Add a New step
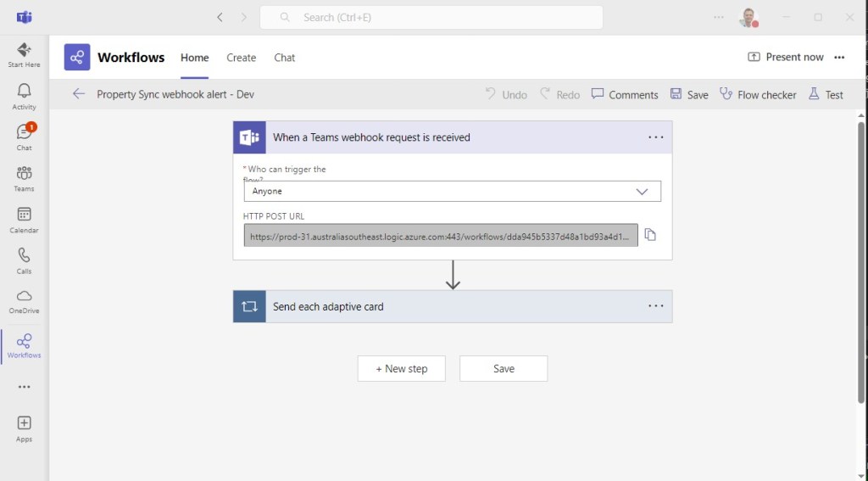The height and width of the screenshot is (481, 868). [401, 368]
